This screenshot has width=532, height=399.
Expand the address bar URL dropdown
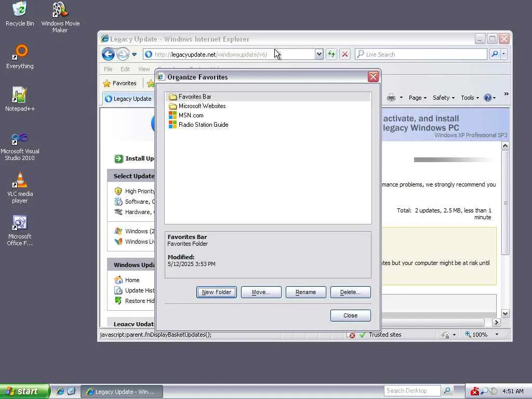click(x=318, y=54)
